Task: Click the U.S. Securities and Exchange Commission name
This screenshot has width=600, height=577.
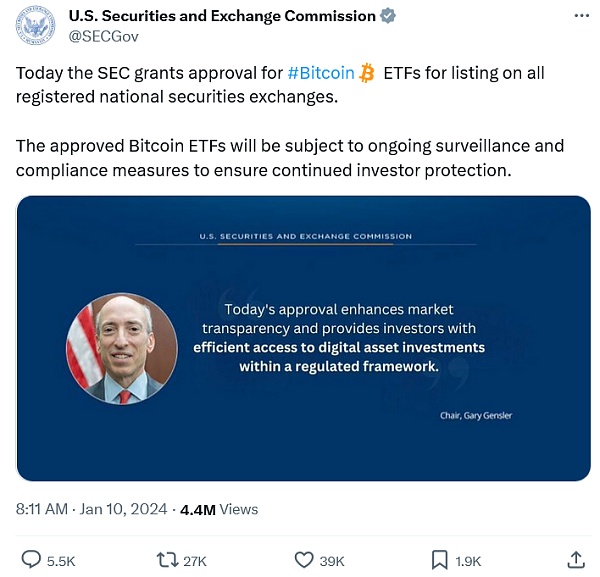Action: coord(221,16)
